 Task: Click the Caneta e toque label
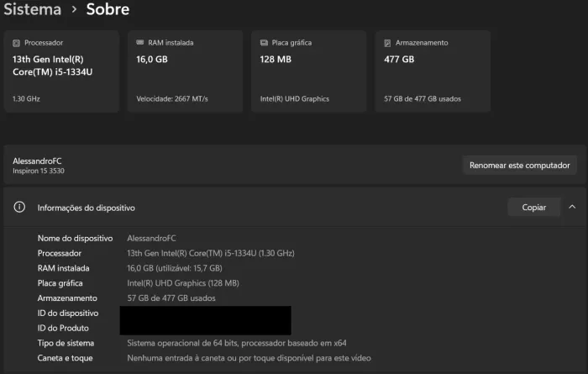click(65, 358)
